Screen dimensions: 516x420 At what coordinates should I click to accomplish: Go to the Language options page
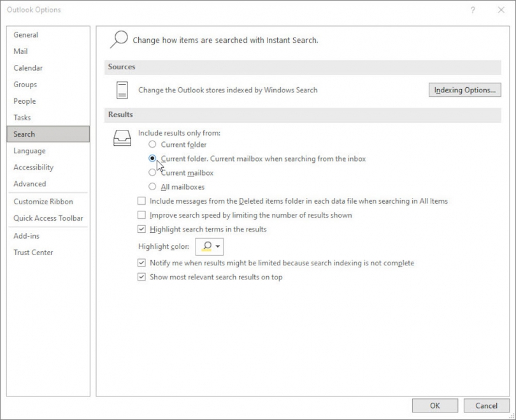point(29,151)
